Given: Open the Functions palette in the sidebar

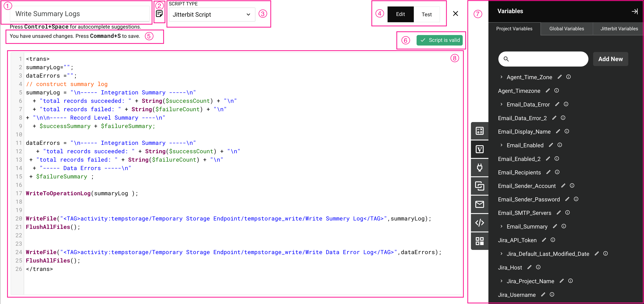Looking at the screenshot, I should 480,131.
